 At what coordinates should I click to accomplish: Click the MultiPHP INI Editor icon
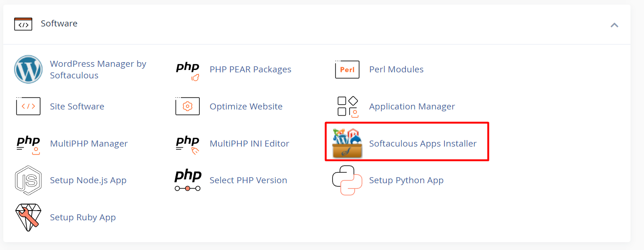(188, 144)
